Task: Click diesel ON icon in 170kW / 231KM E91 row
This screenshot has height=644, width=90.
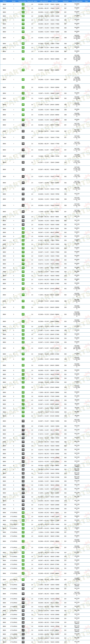Action: [23, 623]
